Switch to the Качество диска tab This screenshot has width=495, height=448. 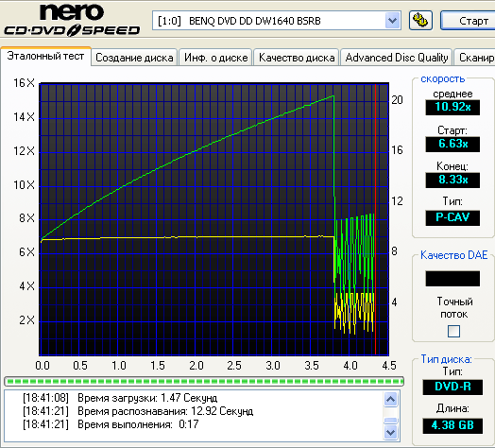coord(297,58)
